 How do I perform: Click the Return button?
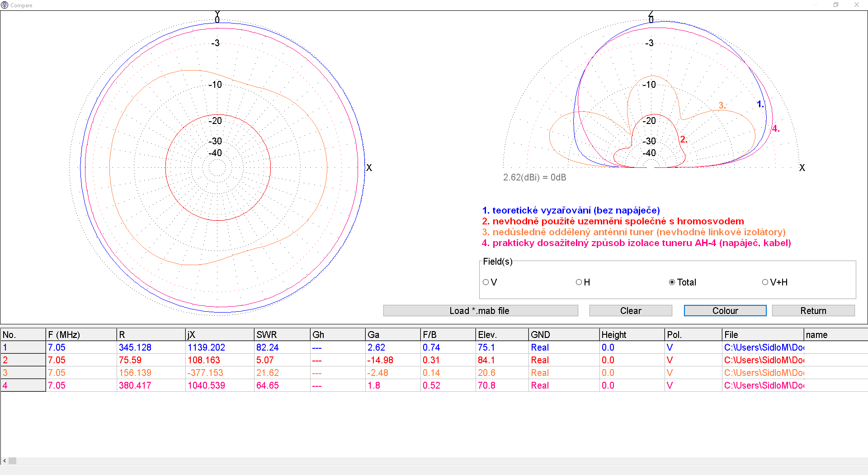pos(813,311)
